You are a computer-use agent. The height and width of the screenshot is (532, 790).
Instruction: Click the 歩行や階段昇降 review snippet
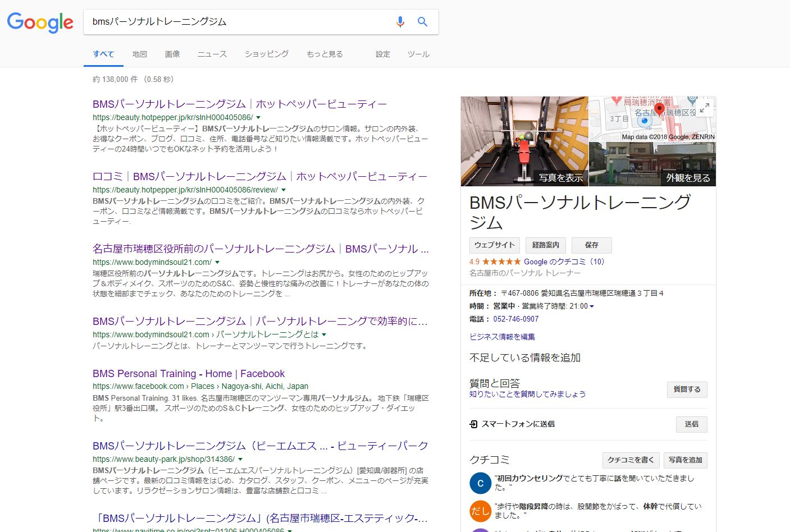click(x=597, y=511)
